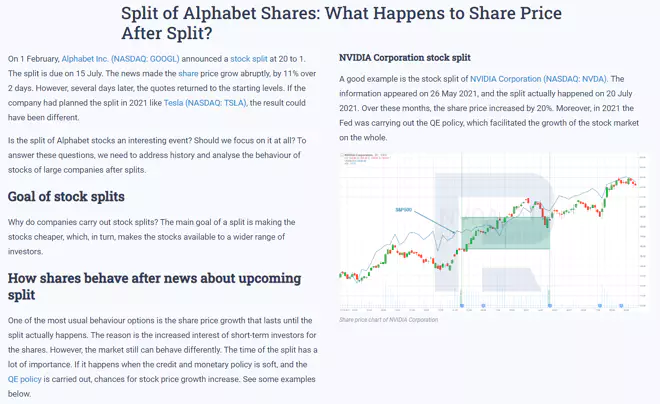Select the green highlighted rectangle on the chart
The image size is (660, 404).
pyautogui.click(x=506, y=233)
